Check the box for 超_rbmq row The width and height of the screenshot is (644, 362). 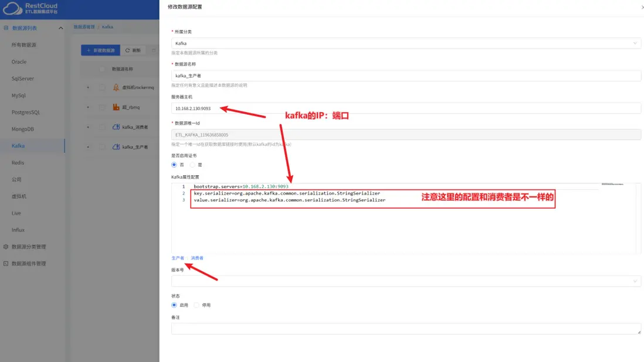click(x=102, y=107)
